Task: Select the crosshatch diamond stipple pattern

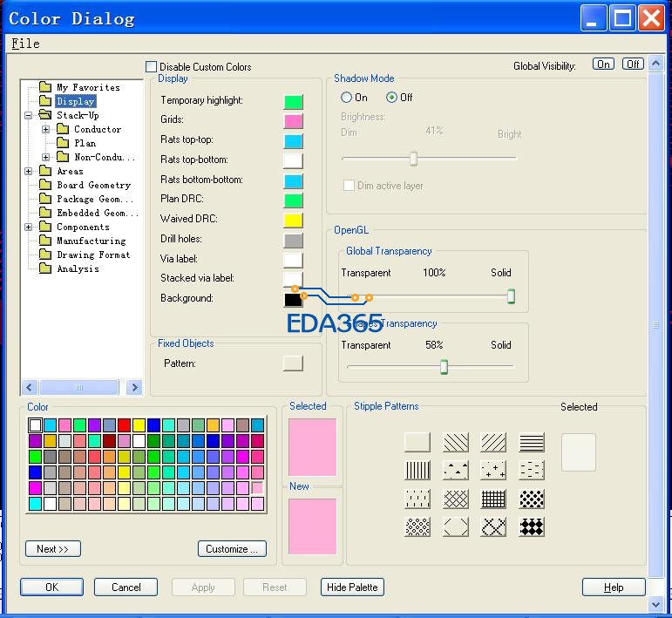Action: [456, 499]
